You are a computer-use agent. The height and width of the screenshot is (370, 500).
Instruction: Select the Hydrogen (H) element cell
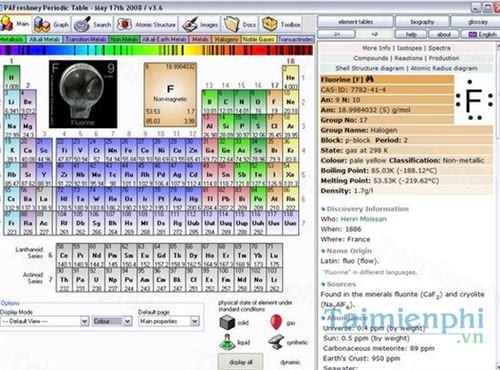12,77
